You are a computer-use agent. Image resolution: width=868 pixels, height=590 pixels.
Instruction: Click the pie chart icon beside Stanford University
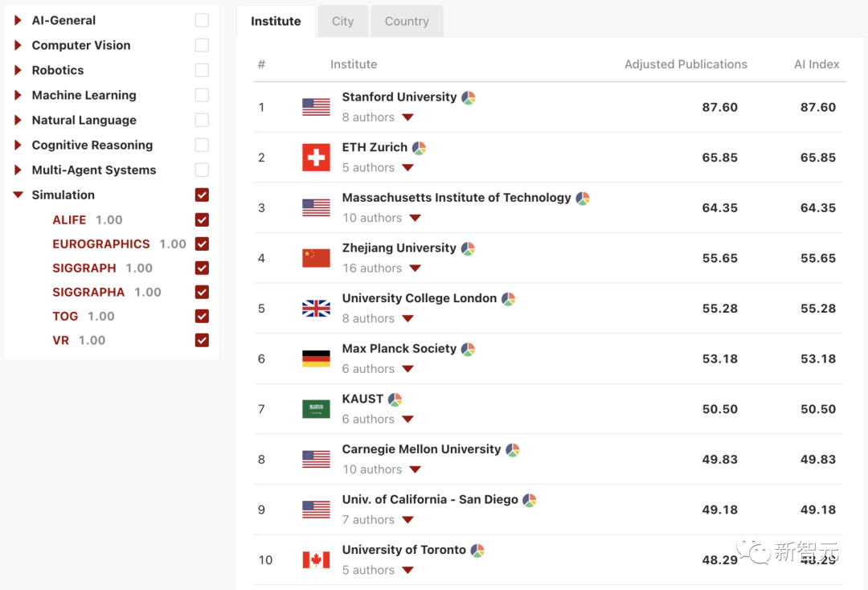[x=469, y=97]
